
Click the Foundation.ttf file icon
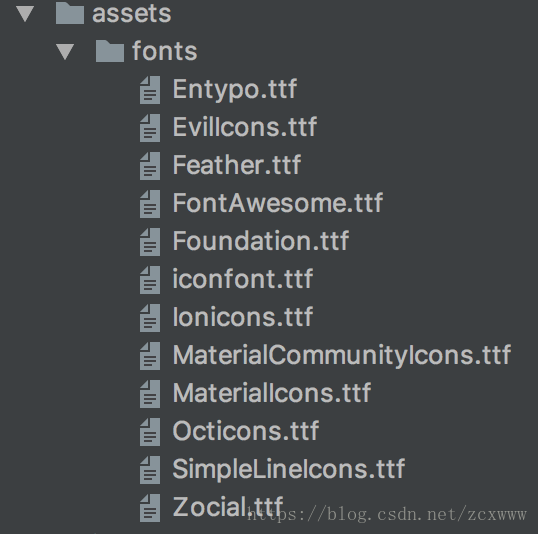150,242
